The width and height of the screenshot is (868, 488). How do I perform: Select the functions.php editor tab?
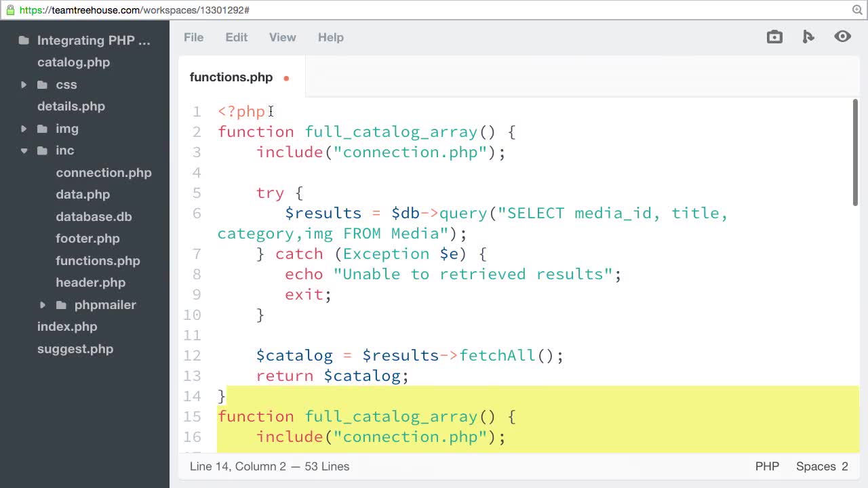click(231, 77)
